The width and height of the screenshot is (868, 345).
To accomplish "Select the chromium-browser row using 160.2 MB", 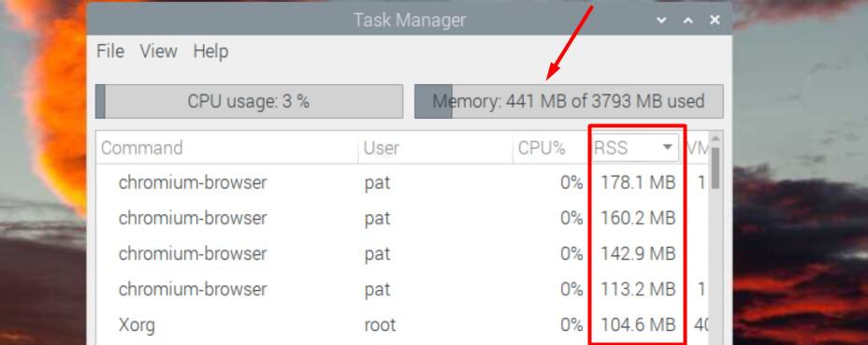I will click(402, 218).
